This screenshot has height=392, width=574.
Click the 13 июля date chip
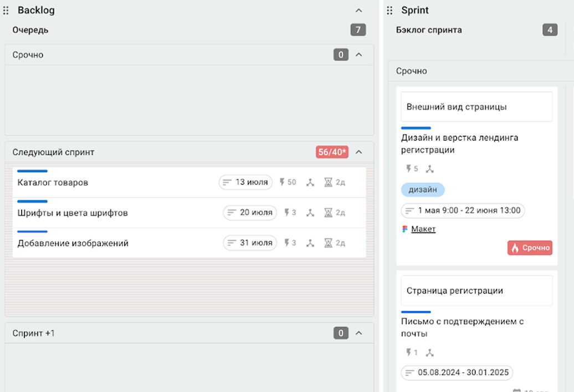tap(245, 182)
